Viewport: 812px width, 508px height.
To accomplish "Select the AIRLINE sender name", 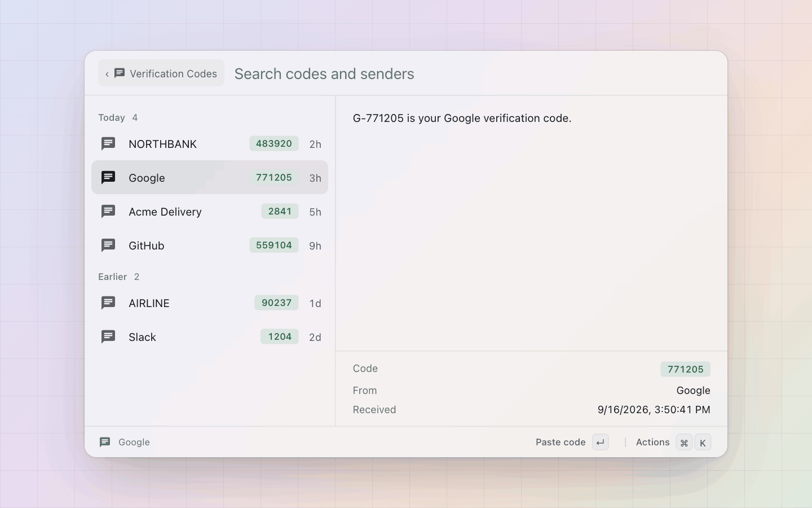I will pos(149,303).
